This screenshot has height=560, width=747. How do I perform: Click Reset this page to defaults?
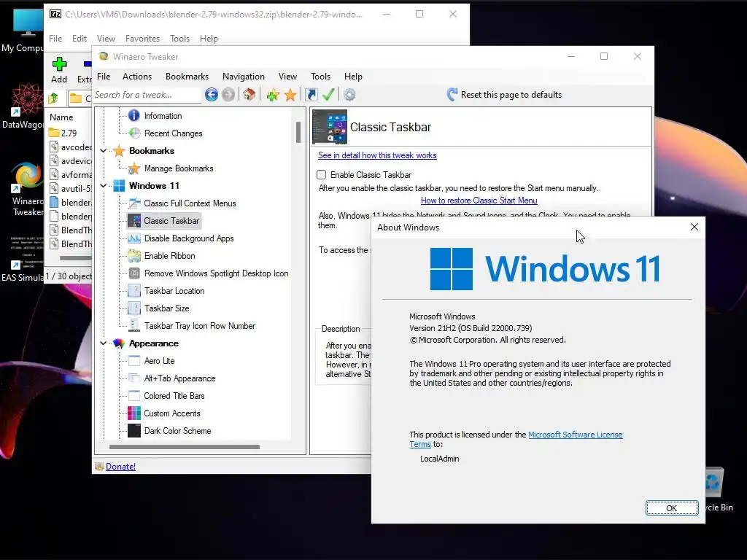coord(511,95)
